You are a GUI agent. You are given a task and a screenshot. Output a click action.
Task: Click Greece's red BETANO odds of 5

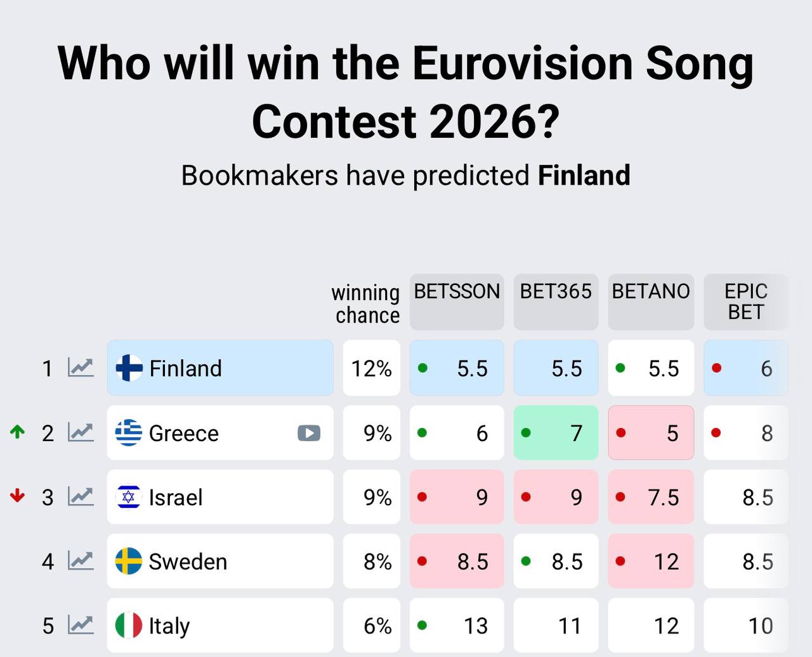click(x=651, y=433)
